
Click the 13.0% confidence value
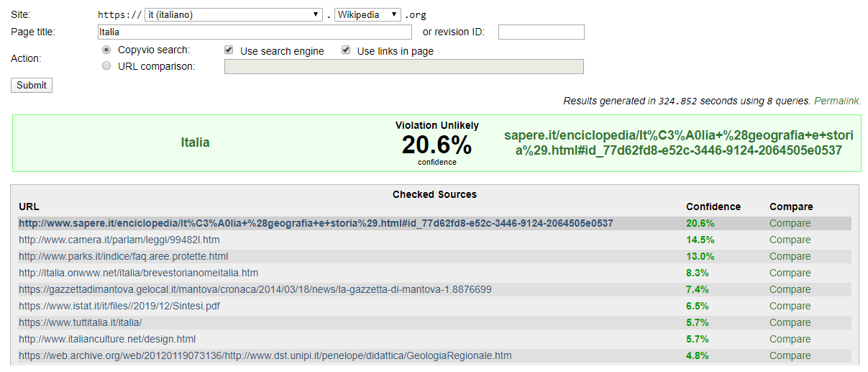click(700, 256)
